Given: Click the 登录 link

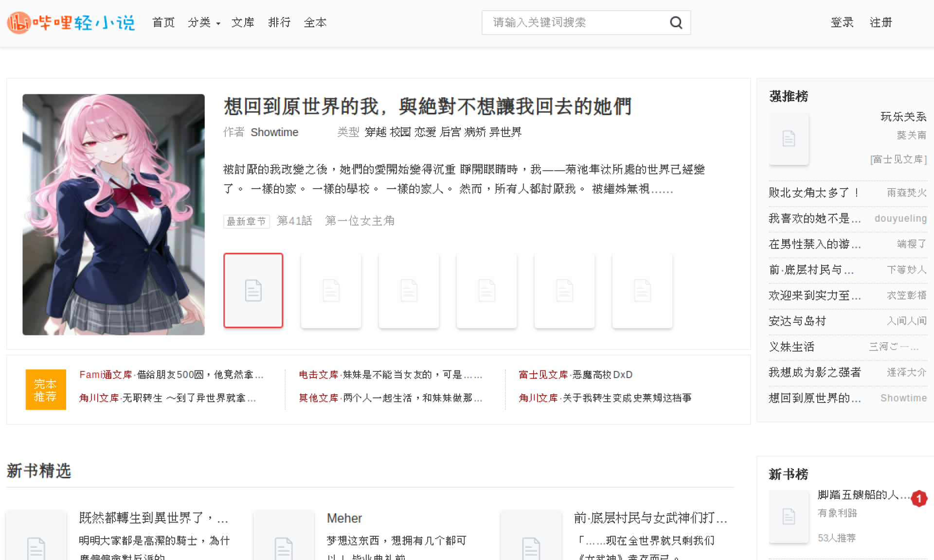Looking at the screenshot, I should click(842, 22).
